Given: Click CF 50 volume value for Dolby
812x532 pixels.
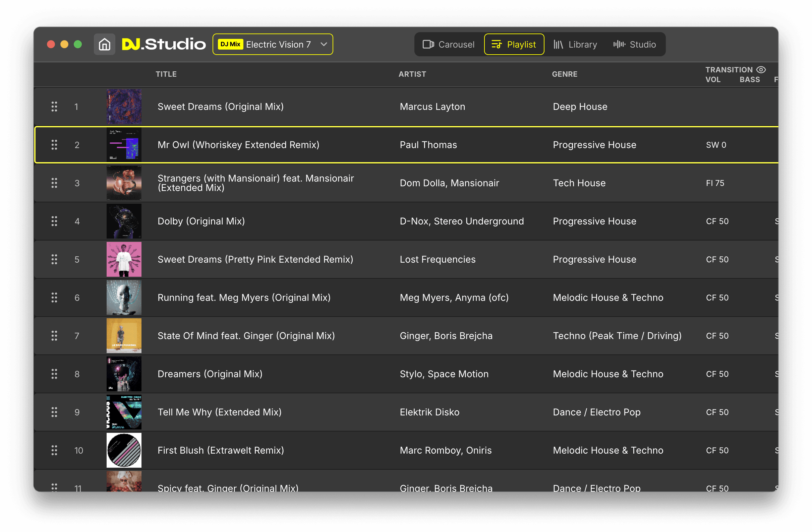Looking at the screenshot, I should point(717,221).
